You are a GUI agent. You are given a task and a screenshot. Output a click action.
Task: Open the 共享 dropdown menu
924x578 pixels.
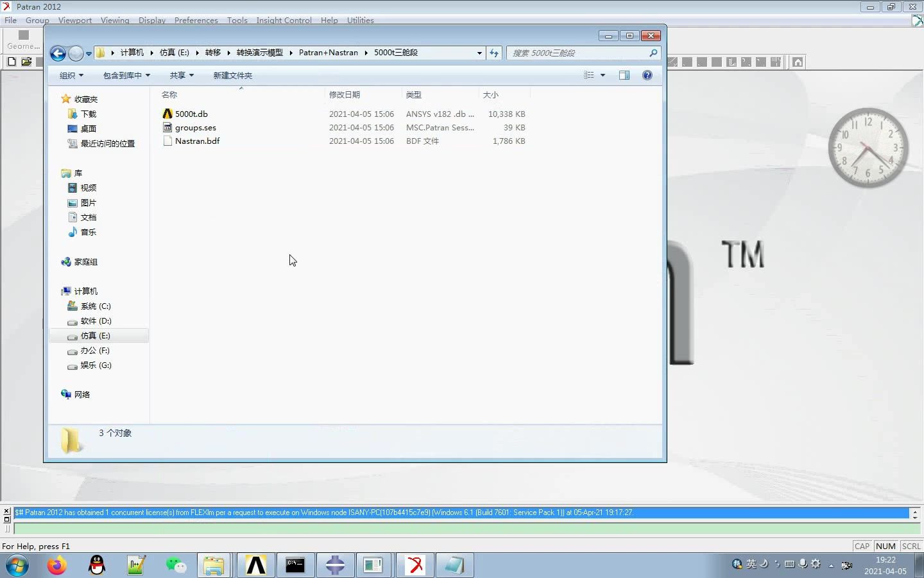pyautogui.click(x=182, y=75)
